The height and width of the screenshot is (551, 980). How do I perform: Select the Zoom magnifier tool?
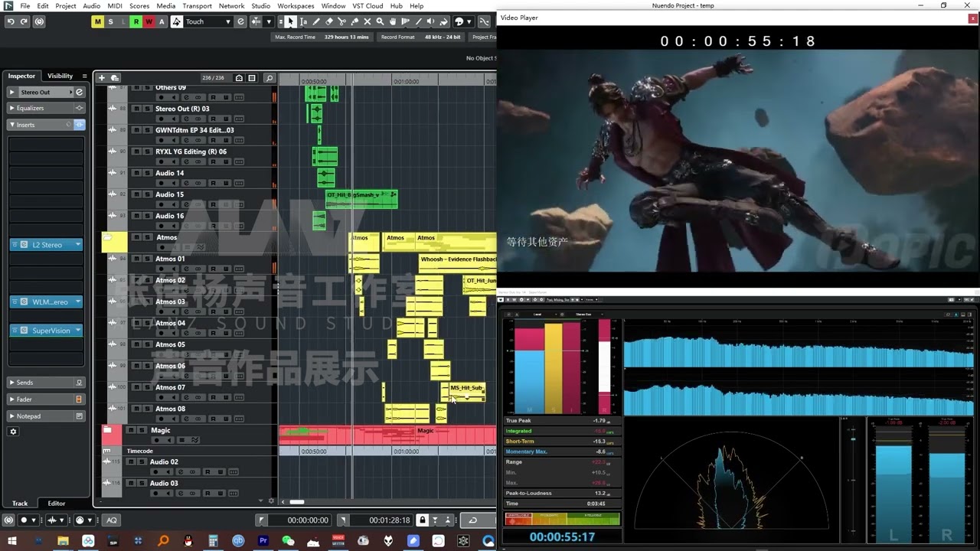coord(380,21)
